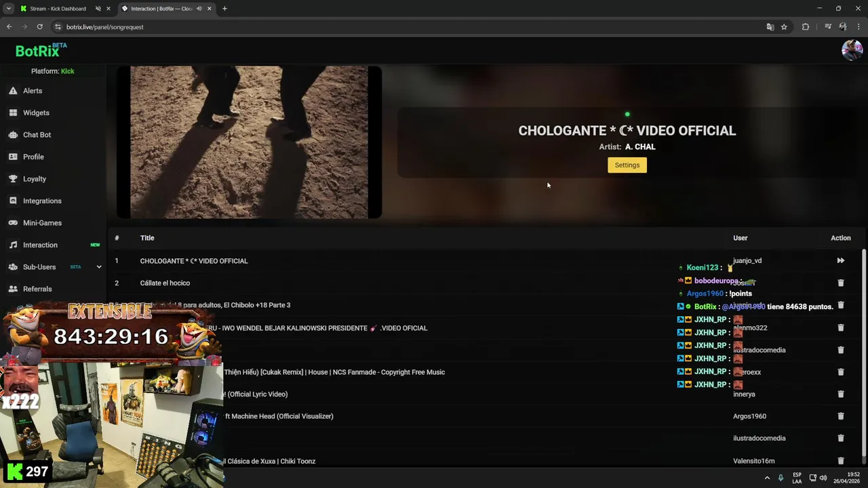Click the Interaction music note icon

(x=13, y=245)
